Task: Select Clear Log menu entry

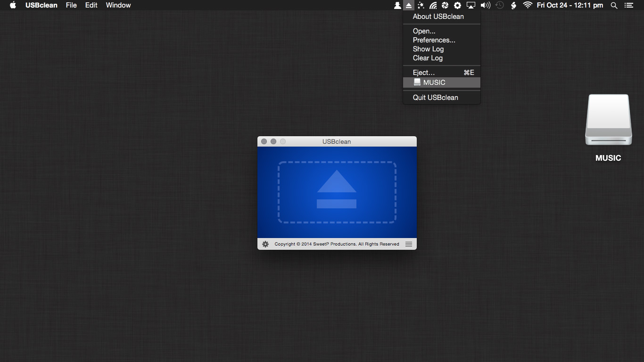Action: (442, 58)
